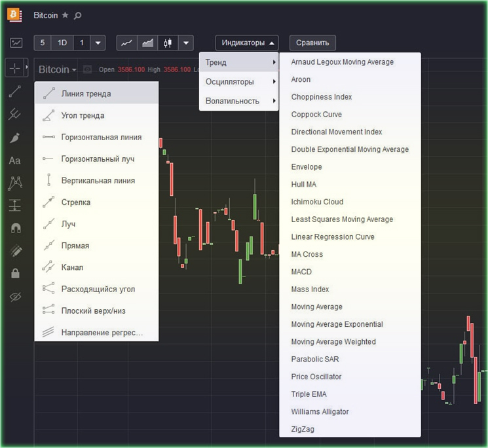Toggle hide all drawings eye icon
Viewport: 488px width, 448px height.
pos(14,297)
